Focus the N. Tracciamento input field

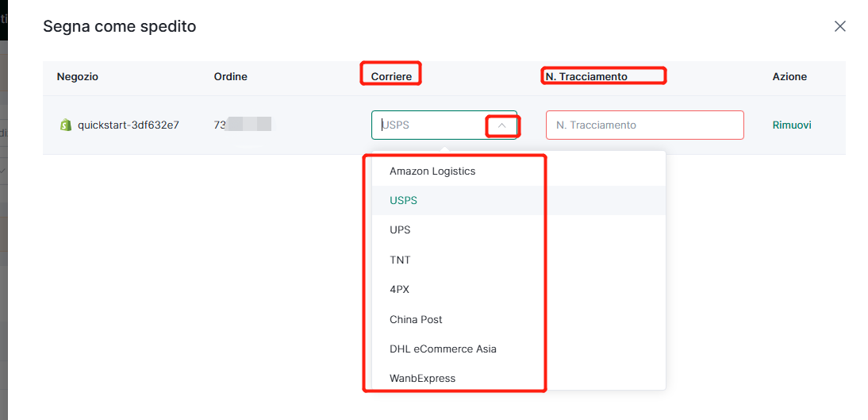(645, 125)
